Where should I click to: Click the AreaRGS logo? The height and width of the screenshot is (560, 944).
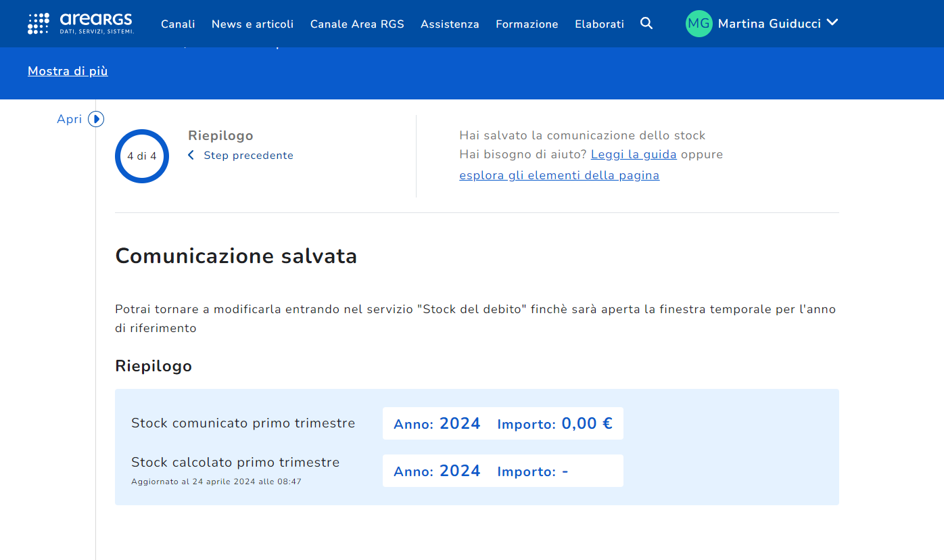[x=80, y=24]
